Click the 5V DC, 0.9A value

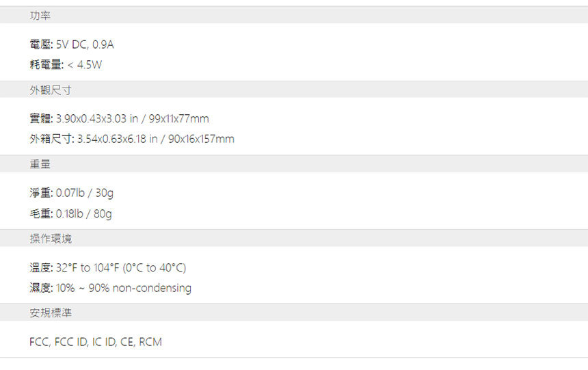(x=85, y=44)
